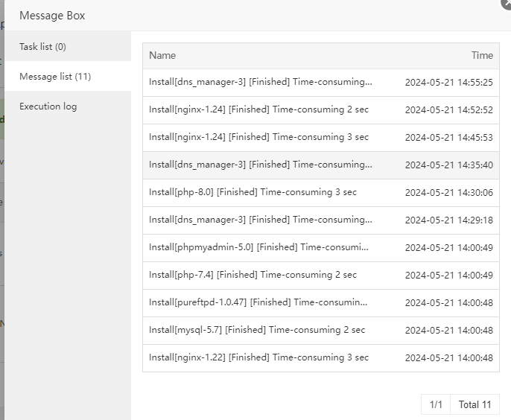
Task: Click the Name column header
Action: (x=162, y=55)
